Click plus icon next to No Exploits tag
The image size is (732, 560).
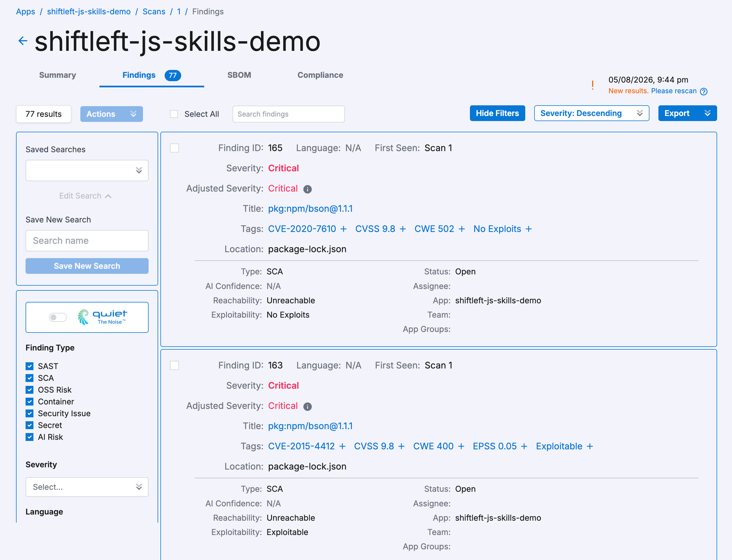[x=529, y=229]
